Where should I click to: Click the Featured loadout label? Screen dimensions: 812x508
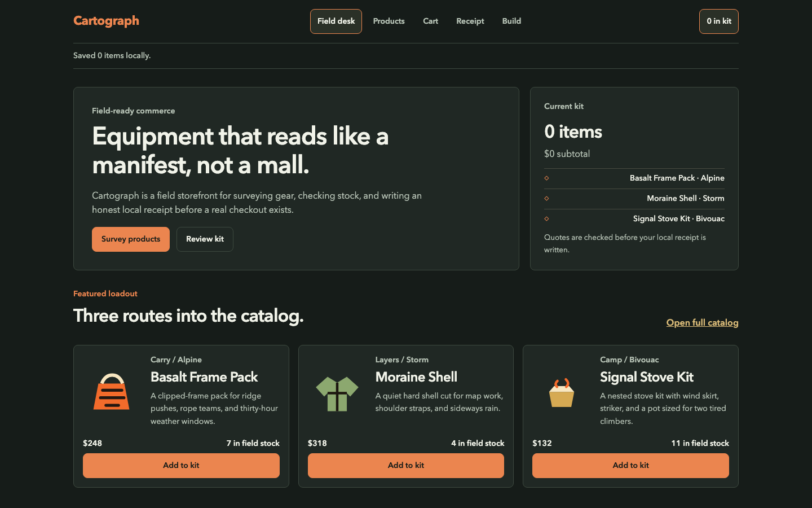coord(105,294)
